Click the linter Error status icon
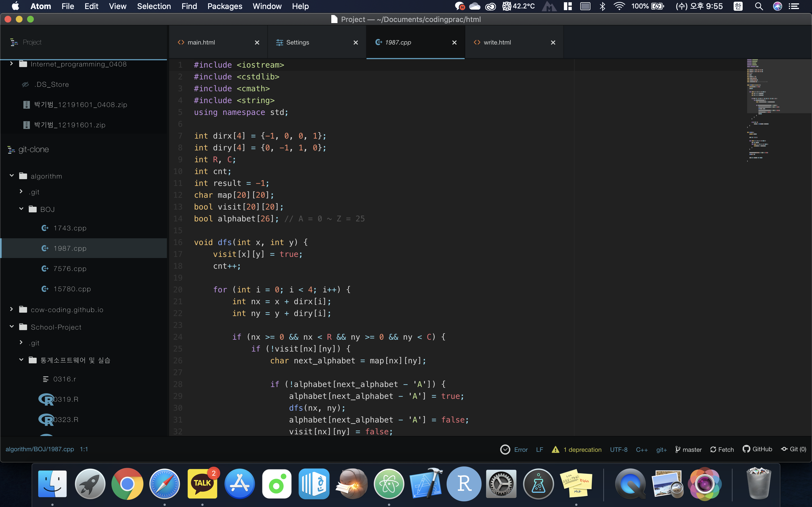Viewport: 812px width, 507px height. click(x=505, y=449)
